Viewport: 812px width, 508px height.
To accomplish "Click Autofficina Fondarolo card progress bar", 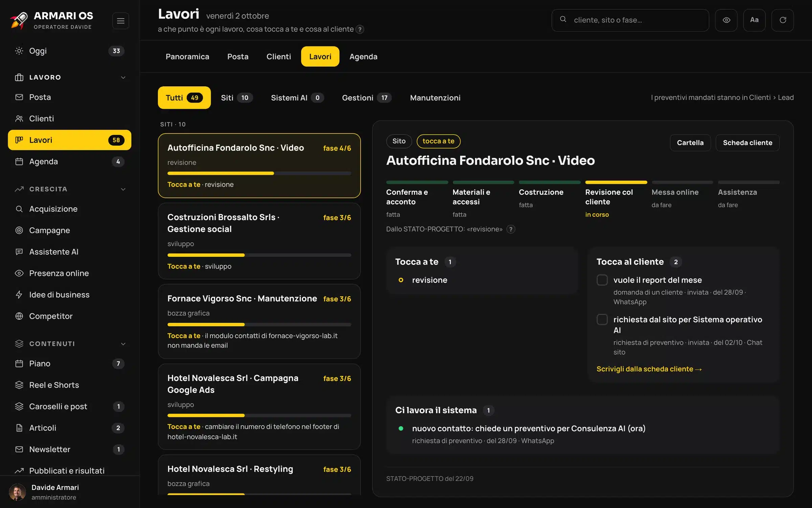I will (x=259, y=173).
